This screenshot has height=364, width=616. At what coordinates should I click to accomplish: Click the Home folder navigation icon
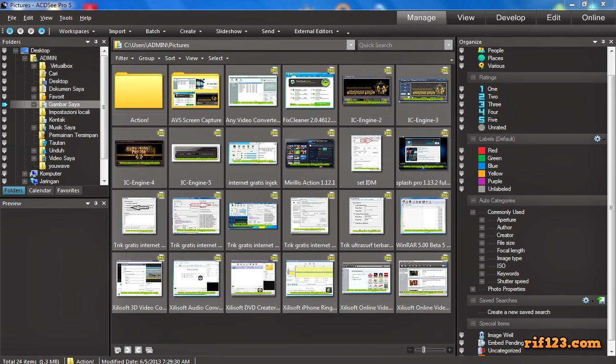pos(10,31)
